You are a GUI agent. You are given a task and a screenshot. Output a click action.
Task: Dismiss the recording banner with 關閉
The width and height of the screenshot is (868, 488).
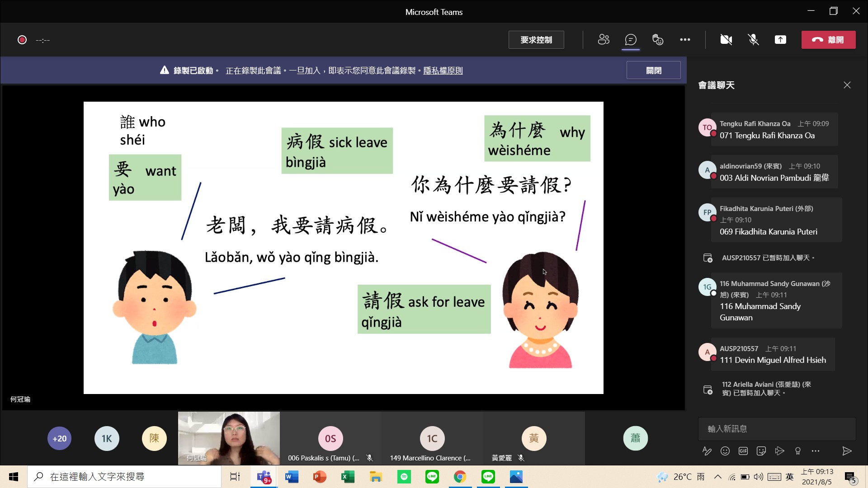coord(653,70)
